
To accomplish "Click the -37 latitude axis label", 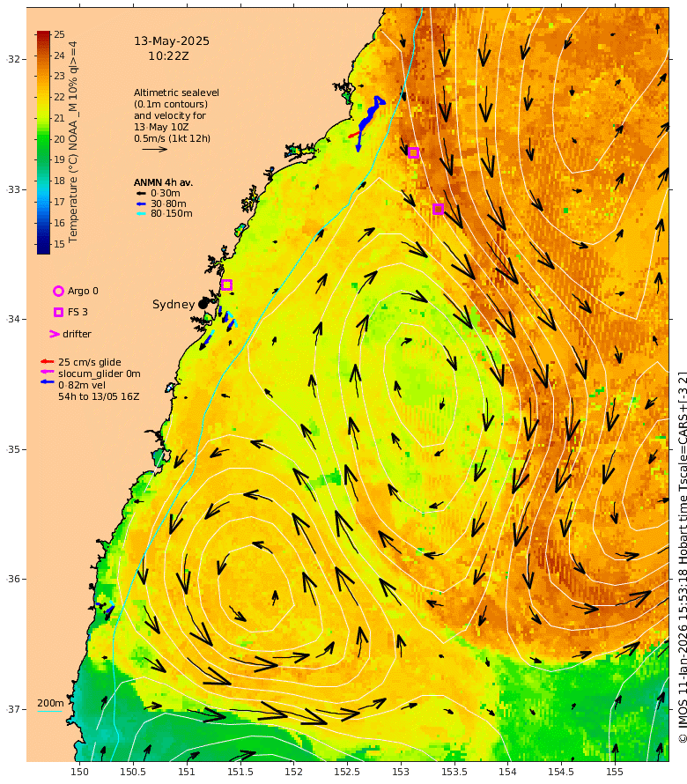I will [x=13, y=709].
